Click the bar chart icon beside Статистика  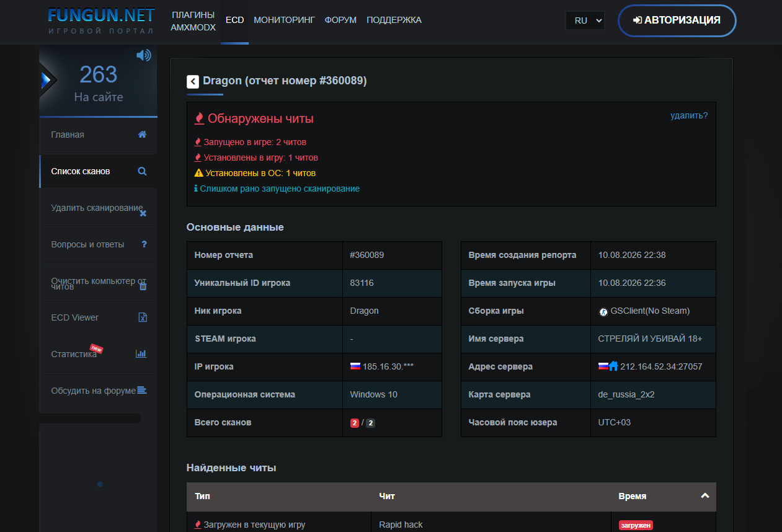click(x=141, y=353)
